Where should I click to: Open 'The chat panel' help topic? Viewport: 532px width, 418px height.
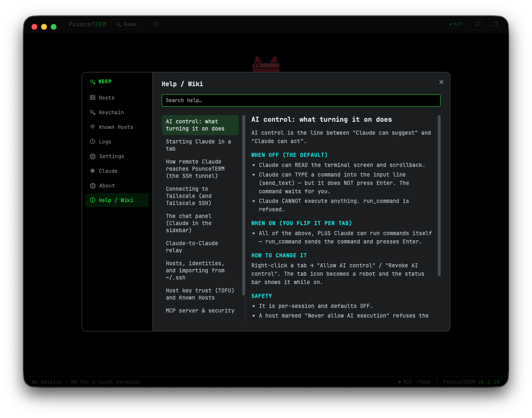200,223
